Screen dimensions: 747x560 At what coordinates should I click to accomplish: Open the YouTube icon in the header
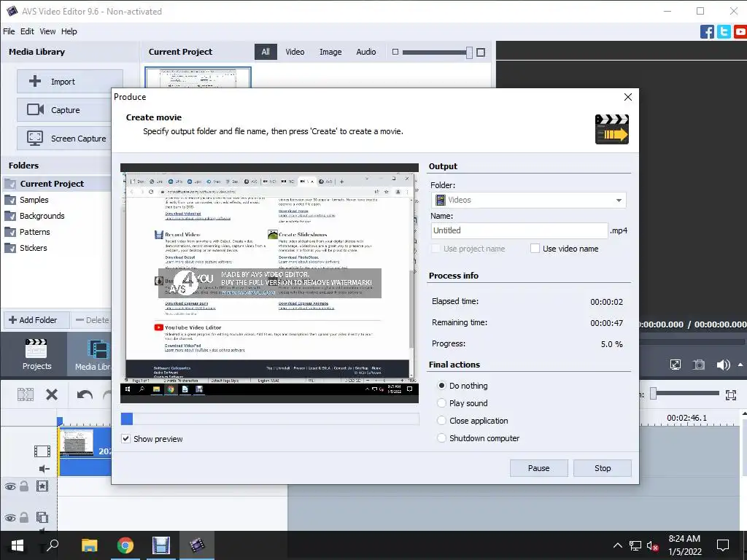[740, 32]
